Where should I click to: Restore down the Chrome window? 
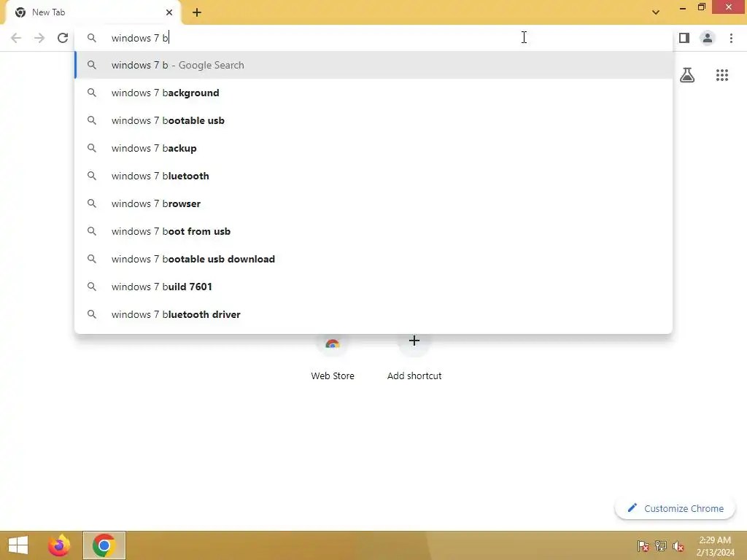tap(701, 7)
